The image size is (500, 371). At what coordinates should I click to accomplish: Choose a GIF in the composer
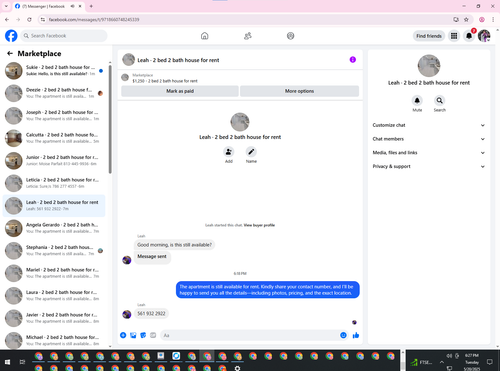coord(153,335)
